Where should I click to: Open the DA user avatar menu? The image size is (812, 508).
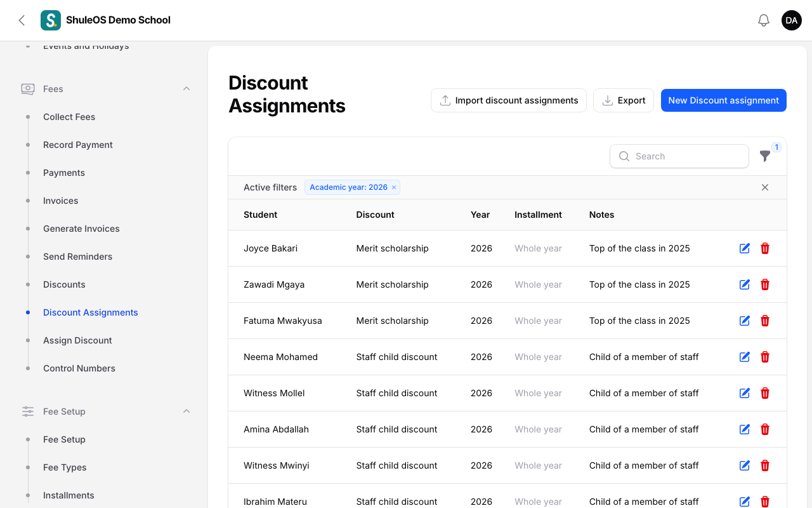[x=792, y=20]
